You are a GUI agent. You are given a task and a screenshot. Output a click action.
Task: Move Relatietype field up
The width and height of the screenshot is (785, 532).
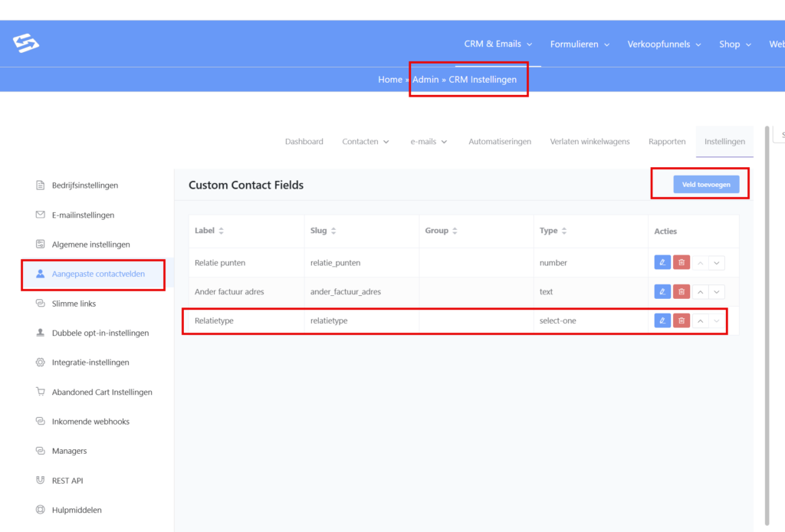(701, 321)
